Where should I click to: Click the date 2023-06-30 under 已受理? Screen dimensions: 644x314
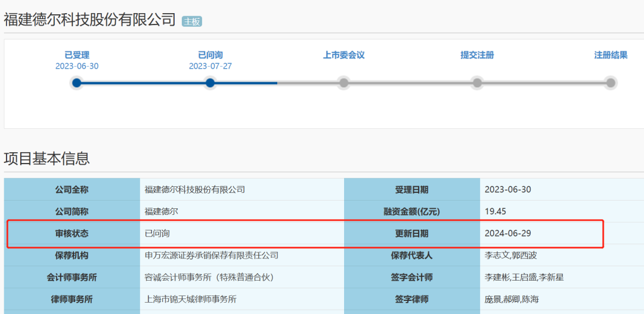click(77, 66)
